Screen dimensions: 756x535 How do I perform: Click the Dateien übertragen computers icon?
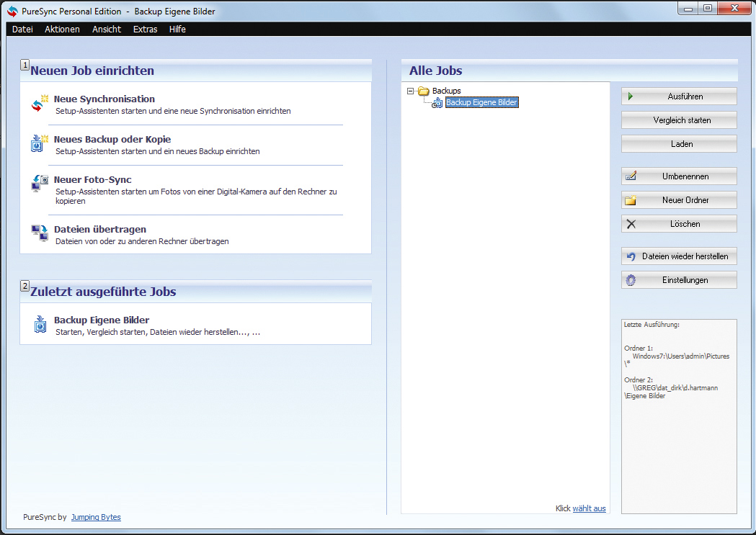[x=40, y=233]
